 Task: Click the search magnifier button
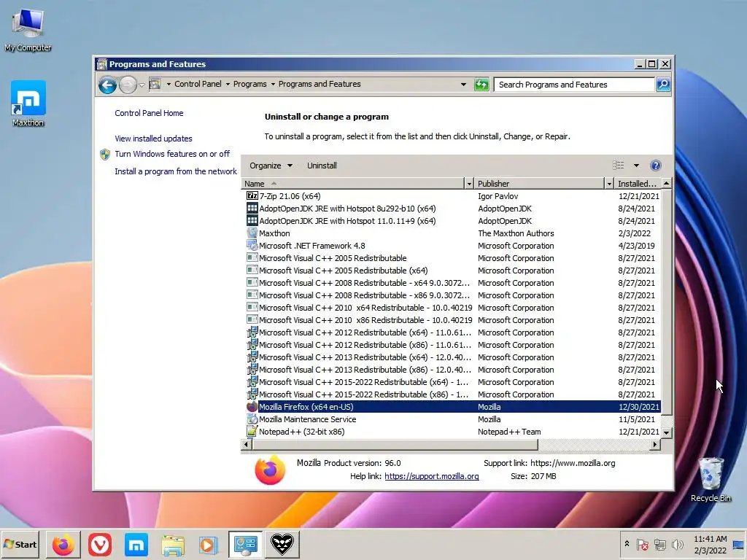(x=662, y=85)
